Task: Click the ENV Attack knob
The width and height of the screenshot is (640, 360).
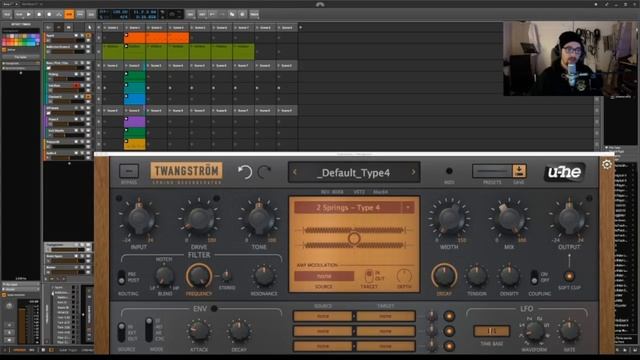Action: pos(199,331)
